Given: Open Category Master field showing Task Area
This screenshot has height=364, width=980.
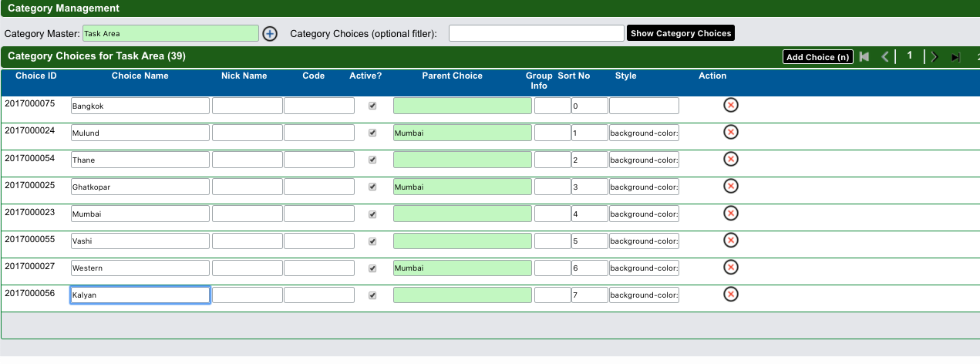Looking at the screenshot, I should (x=170, y=33).
